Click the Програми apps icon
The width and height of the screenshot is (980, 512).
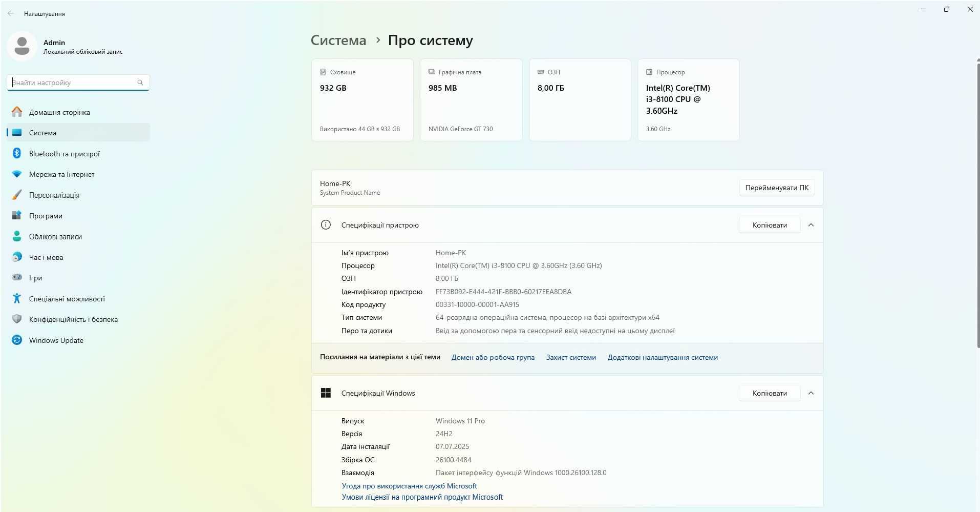pos(17,215)
